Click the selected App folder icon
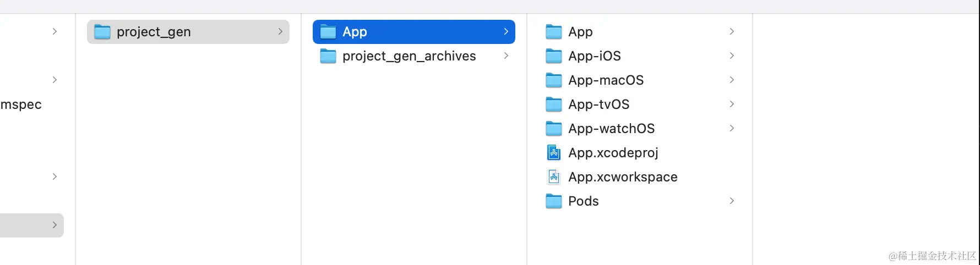The height and width of the screenshot is (265, 980). coord(328,32)
